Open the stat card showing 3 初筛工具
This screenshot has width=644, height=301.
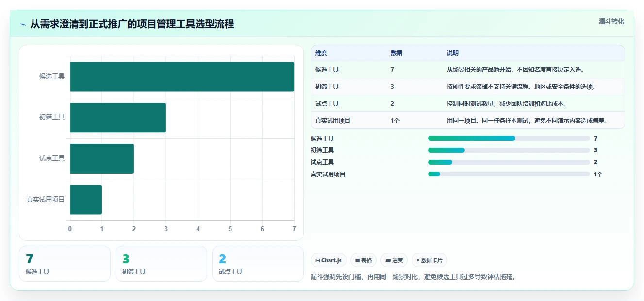click(x=161, y=264)
